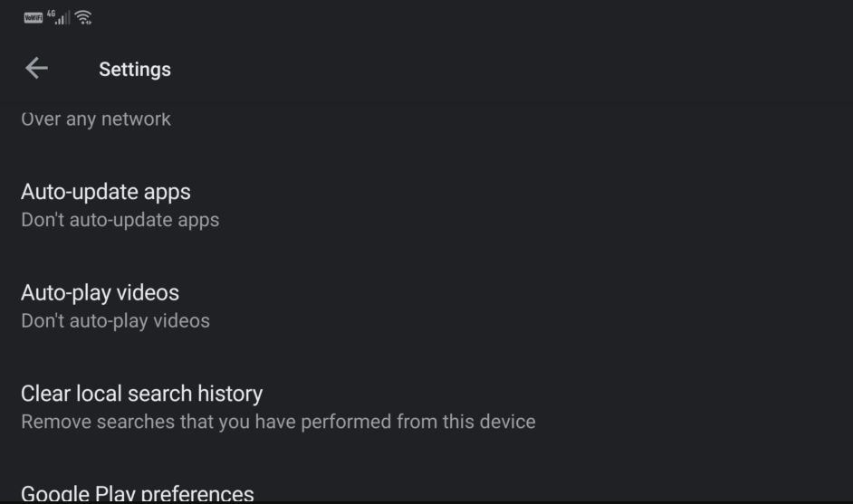The height and width of the screenshot is (504, 853).
Task: Tap empty area of the top status bar
Action: [453, 17]
